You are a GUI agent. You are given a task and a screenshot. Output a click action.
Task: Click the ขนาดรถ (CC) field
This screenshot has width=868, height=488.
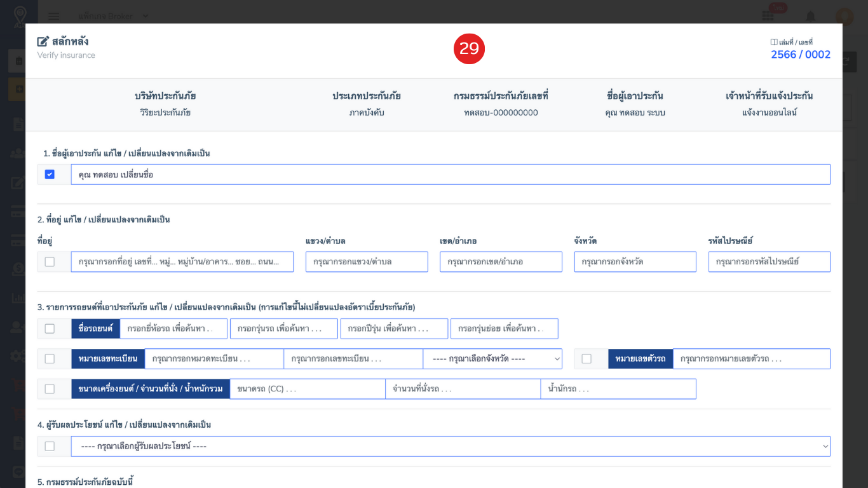(x=308, y=389)
